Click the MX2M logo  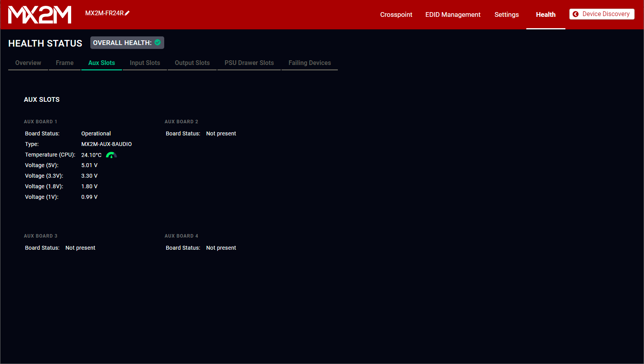coord(40,14)
